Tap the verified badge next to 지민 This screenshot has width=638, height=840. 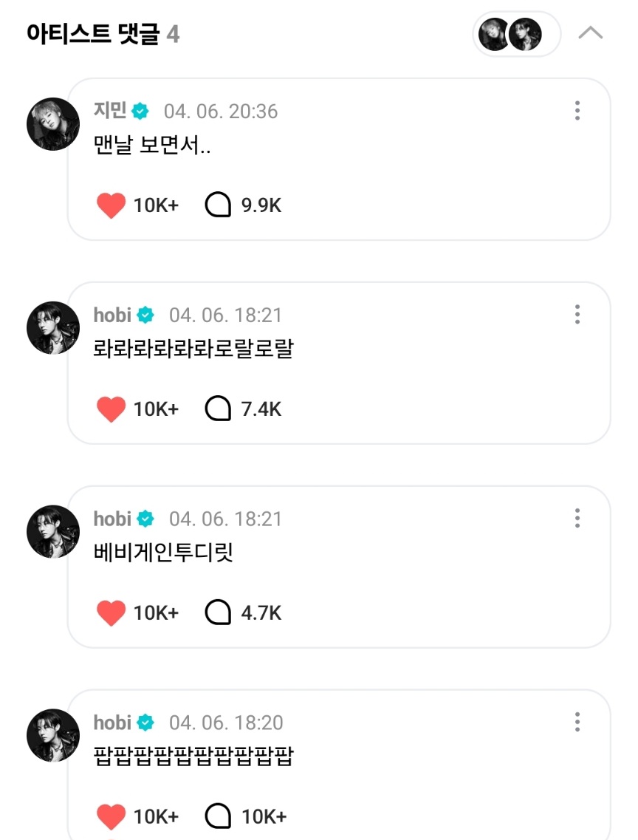(140, 112)
